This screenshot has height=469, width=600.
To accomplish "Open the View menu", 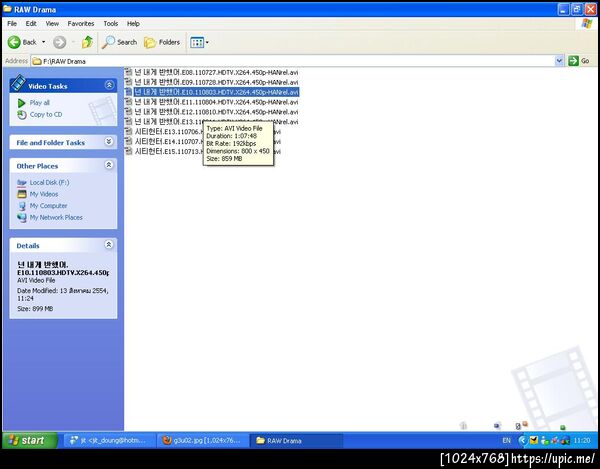I will (x=52, y=23).
